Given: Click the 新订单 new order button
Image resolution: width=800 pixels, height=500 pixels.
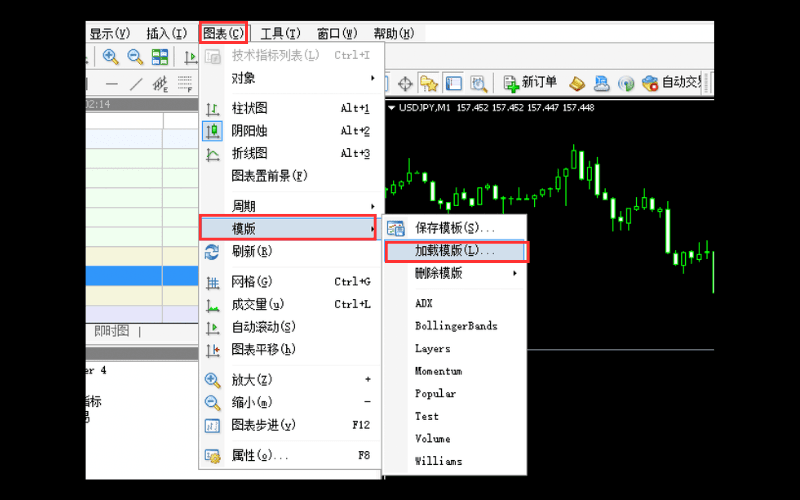Looking at the screenshot, I should [531, 83].
